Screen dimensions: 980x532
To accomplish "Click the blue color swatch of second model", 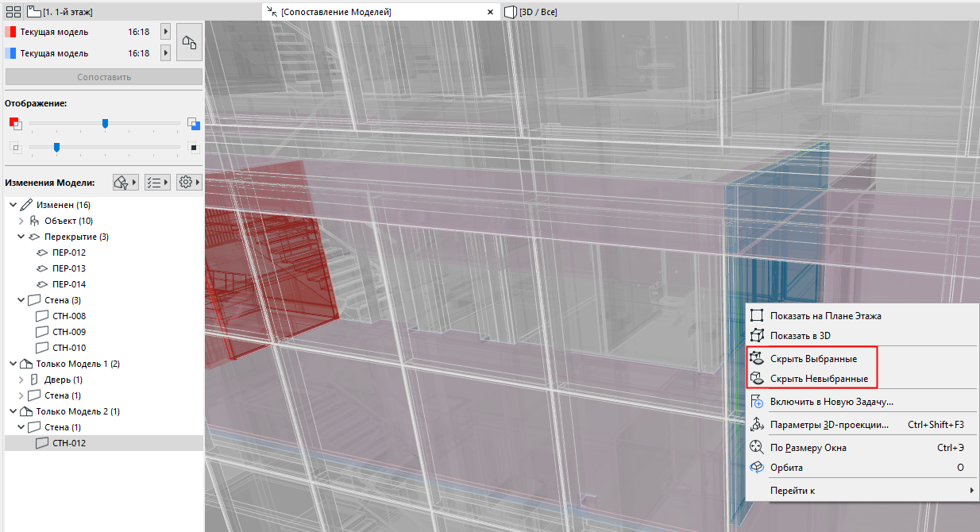I will point(10,53).
